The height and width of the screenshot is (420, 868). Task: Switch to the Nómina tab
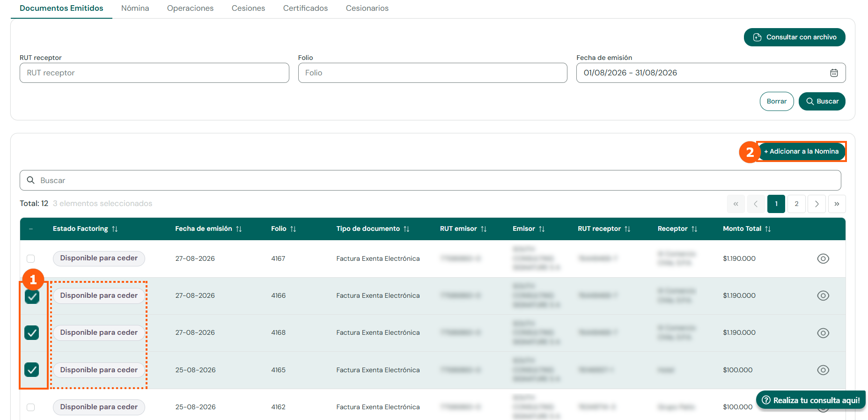[x=135, y=8]
